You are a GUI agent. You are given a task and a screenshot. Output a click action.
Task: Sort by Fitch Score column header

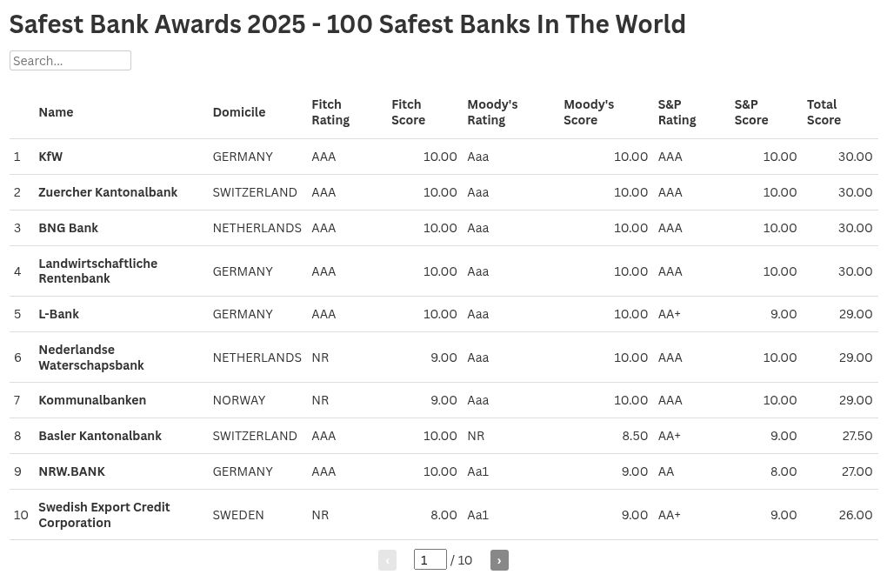click(408, 112)
